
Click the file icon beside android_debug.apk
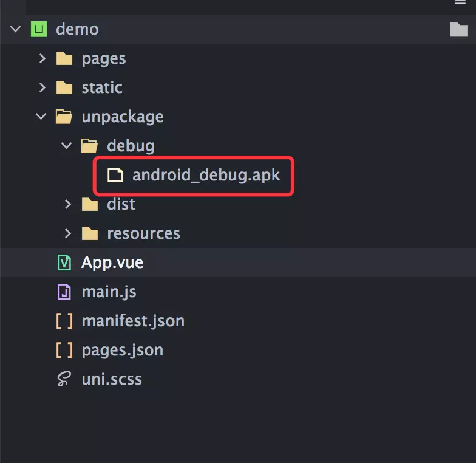click(x=115, y=175)
